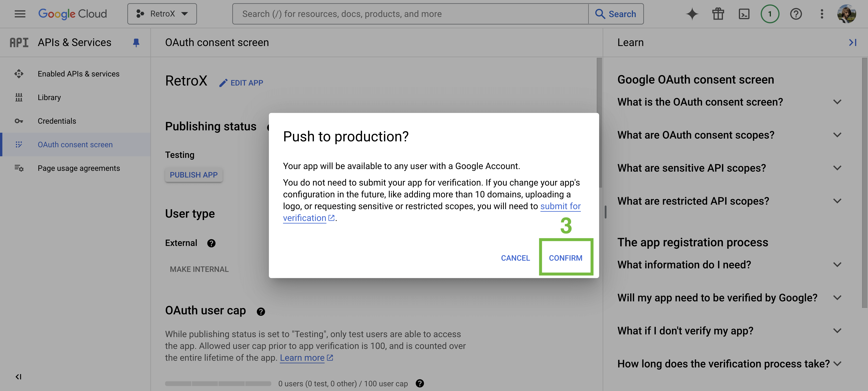Screen dimensions: 868x391
Task: Click CONFIRM in Push to production dialog
Action: [566, 258]
